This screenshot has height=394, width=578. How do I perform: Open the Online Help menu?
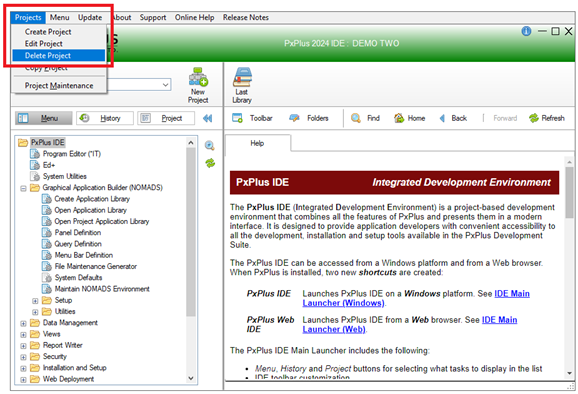pyautogui.click(x=194, y=17)
